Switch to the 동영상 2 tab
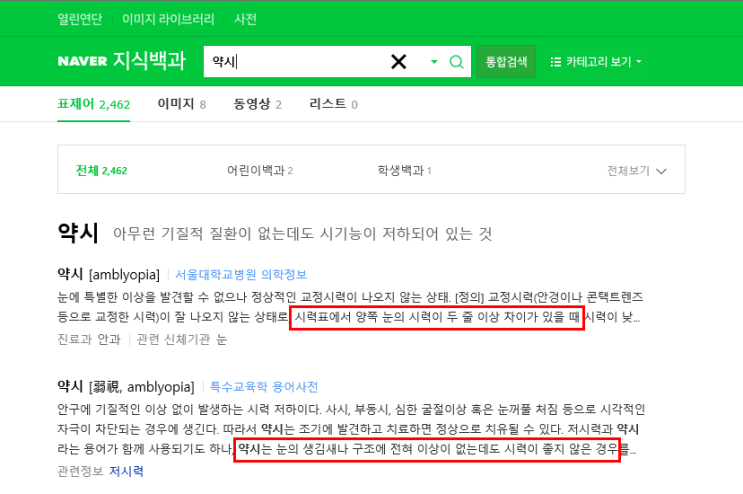Image resolution: width=743 pixels, height=494 pixels. point(257,104)
